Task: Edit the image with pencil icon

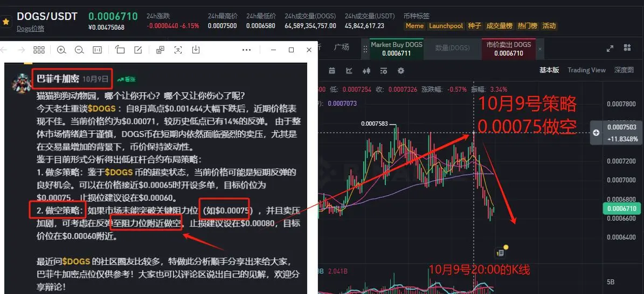Action: [138, 50]
